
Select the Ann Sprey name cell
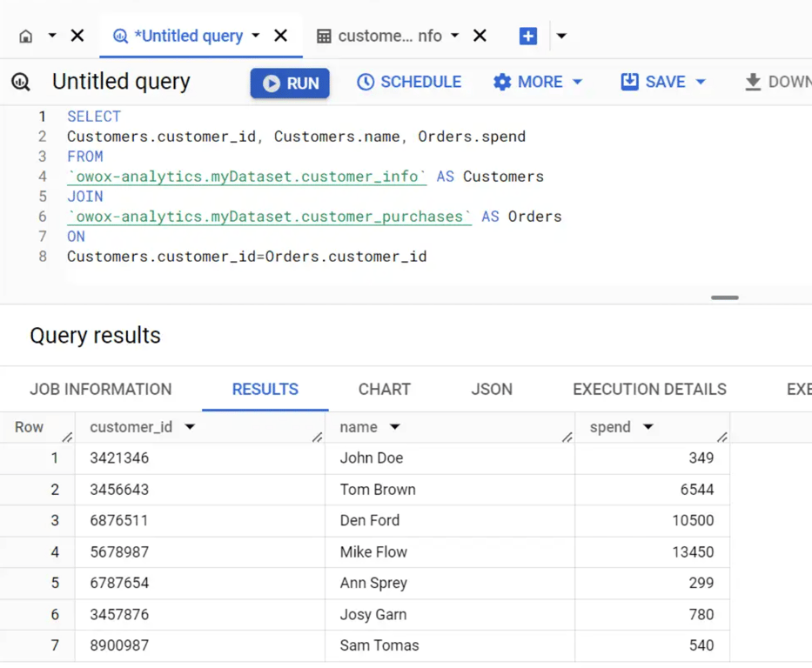[449, 583]
